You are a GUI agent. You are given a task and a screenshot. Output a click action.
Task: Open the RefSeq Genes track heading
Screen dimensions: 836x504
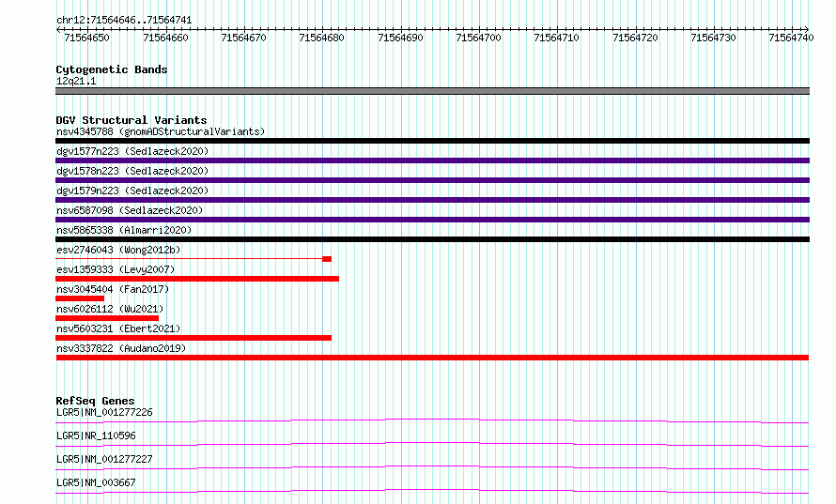pos(95,401)
